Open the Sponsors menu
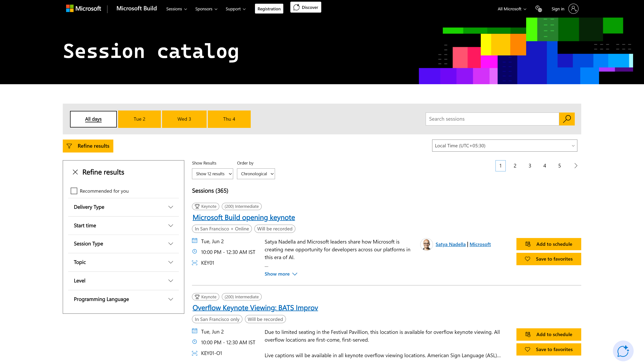Screen dimensions: 644x362 click(x=206, y=9)
